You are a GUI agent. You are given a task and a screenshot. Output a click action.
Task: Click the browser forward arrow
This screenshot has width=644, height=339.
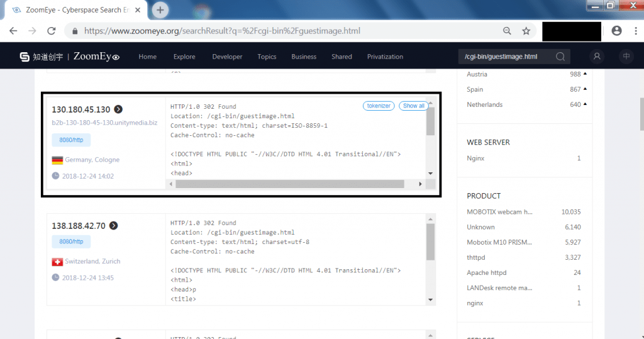[32, 31]
